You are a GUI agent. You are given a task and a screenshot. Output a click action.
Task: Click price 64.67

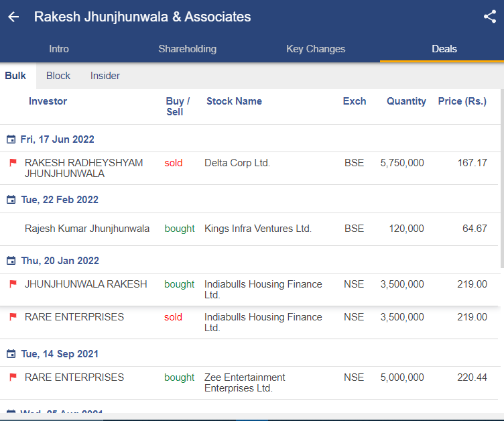(x=475, y=229)
